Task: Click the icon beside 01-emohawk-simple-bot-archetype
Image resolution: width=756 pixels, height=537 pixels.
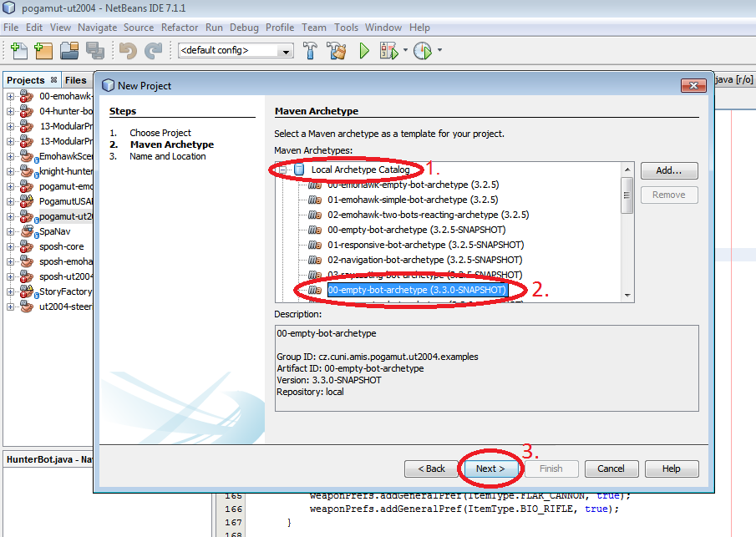Action: coord(314,200)
